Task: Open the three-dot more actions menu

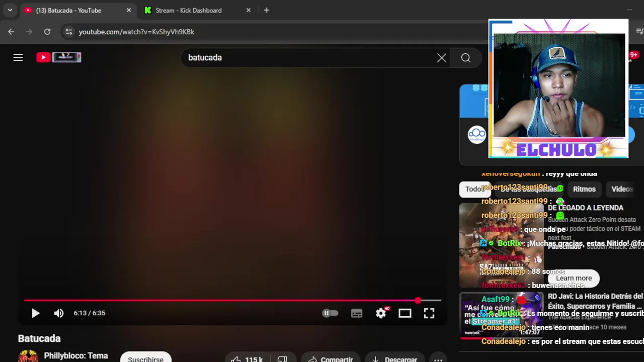Action: [438, 359]
